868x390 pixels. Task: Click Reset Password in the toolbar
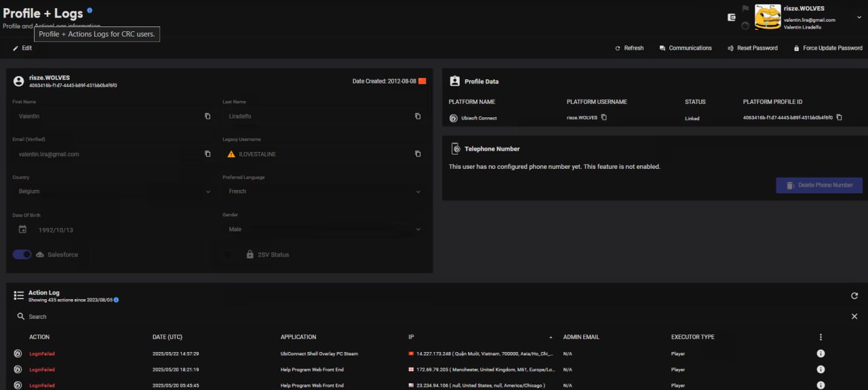click(752, 48)
